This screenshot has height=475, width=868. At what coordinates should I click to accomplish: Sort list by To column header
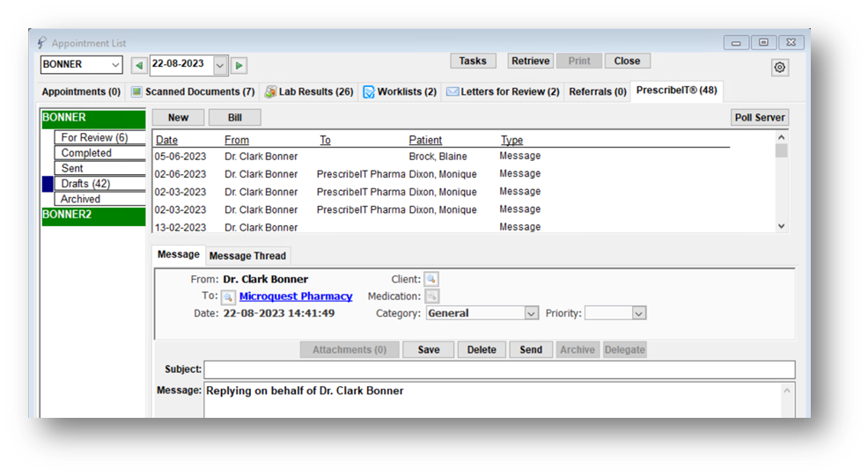325,141
